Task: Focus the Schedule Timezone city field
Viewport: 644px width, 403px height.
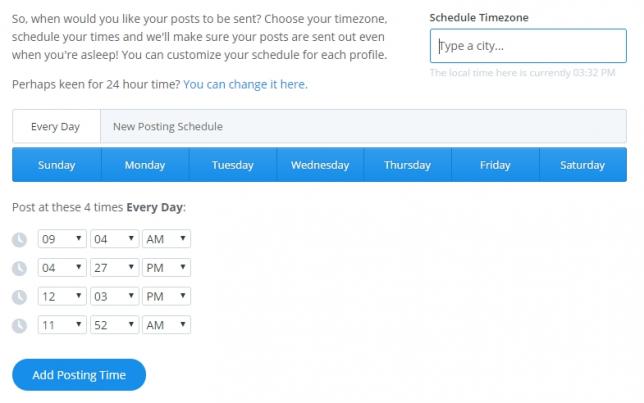Action: click(528, 46)
